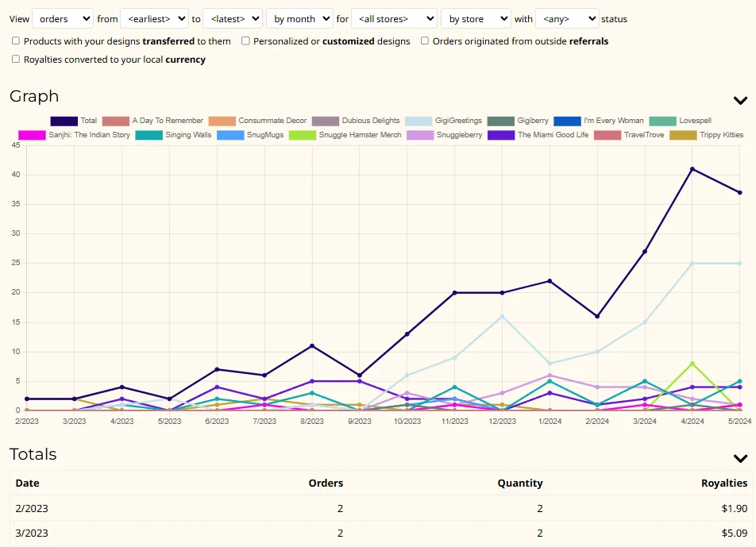Toggle the Consummate Decor legend swatch
Screen dimensions: 756x547
coord(222,121)
